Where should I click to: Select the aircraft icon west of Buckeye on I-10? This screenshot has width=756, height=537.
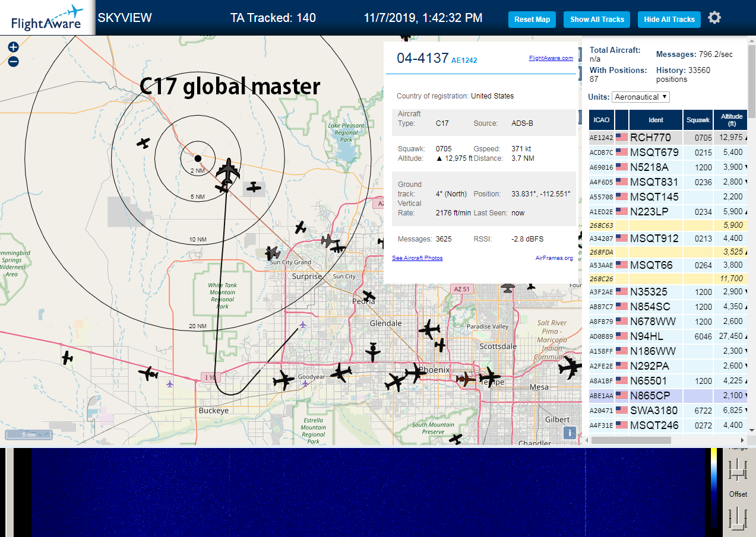(x=148, y=374)
